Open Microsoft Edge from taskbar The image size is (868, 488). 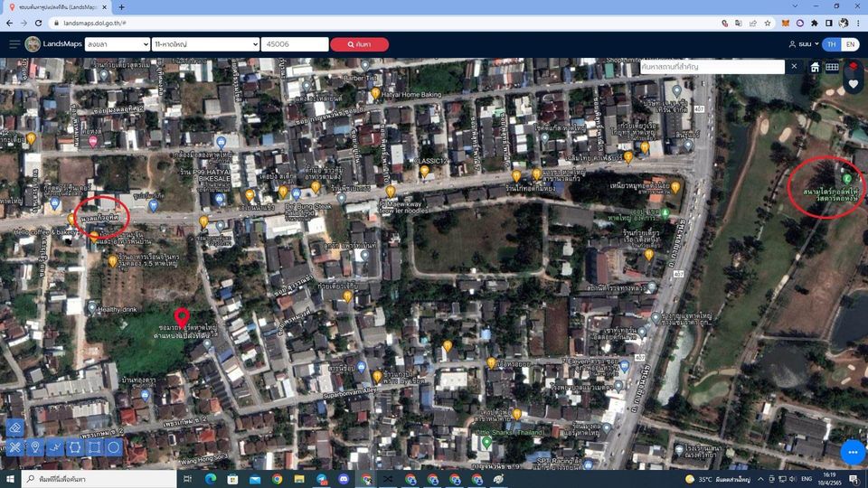(x=211, y=479)
